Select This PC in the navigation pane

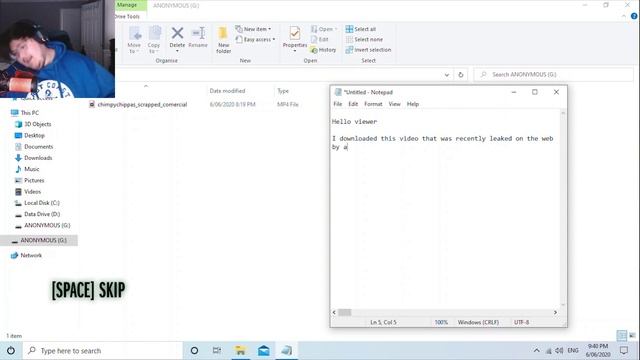[x=25, y=113]
